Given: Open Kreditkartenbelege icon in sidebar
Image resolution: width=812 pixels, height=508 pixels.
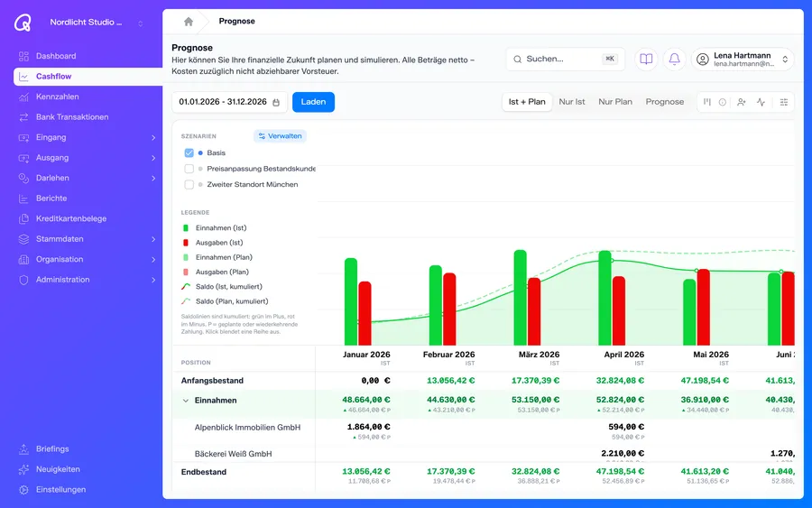Looking at the screenshot, I should tap(23, 218).
